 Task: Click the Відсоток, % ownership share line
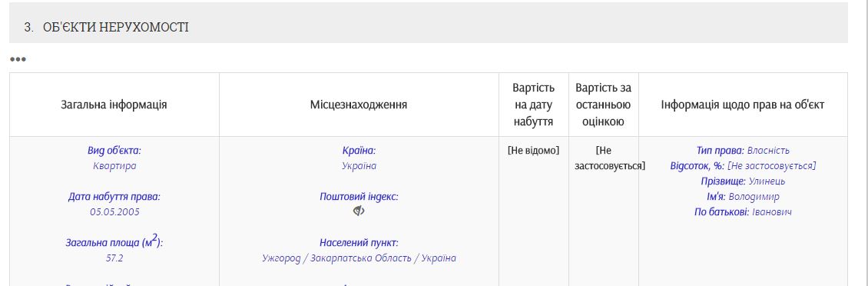click(x=743, y=166)
